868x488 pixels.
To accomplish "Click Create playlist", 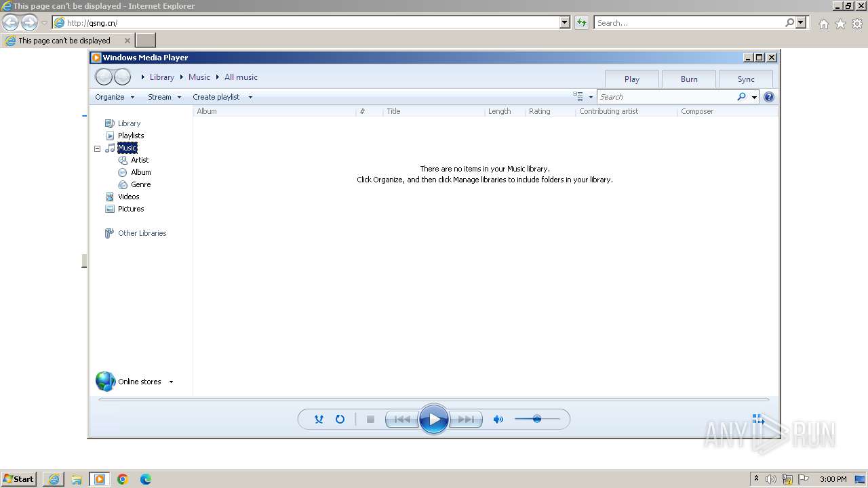I will point(216,97).
